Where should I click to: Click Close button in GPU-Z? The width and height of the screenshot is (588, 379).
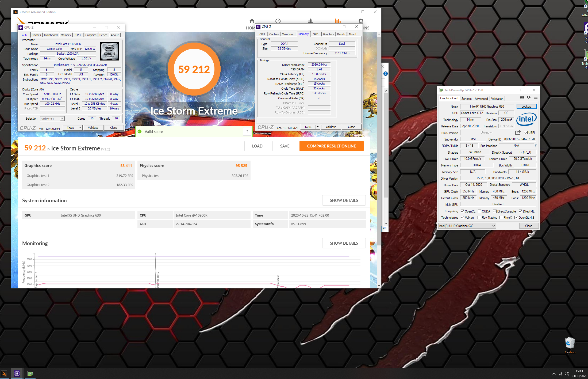tap(529, 226)
